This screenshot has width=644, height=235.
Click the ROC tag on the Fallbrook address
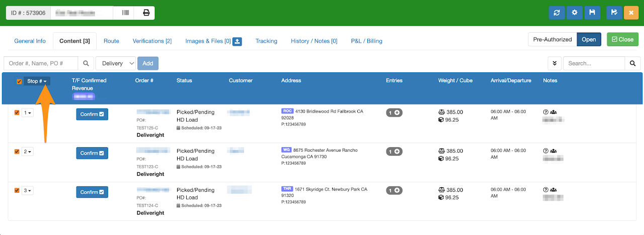287,111
